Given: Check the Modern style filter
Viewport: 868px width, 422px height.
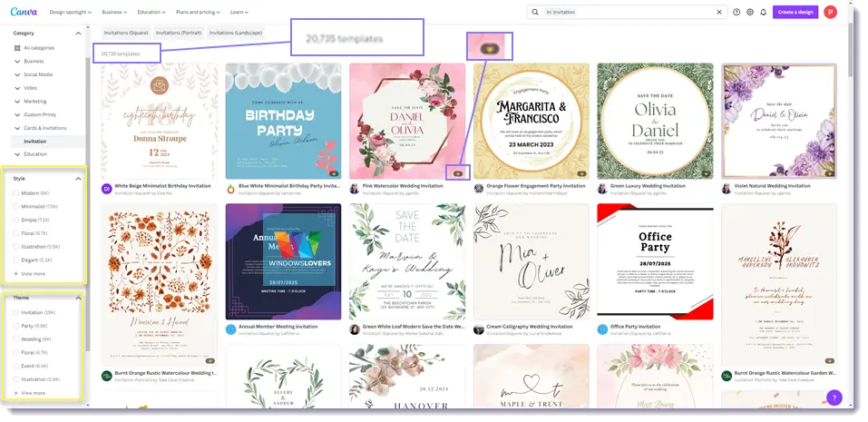Looking at the screenshot, I should 16,193.
